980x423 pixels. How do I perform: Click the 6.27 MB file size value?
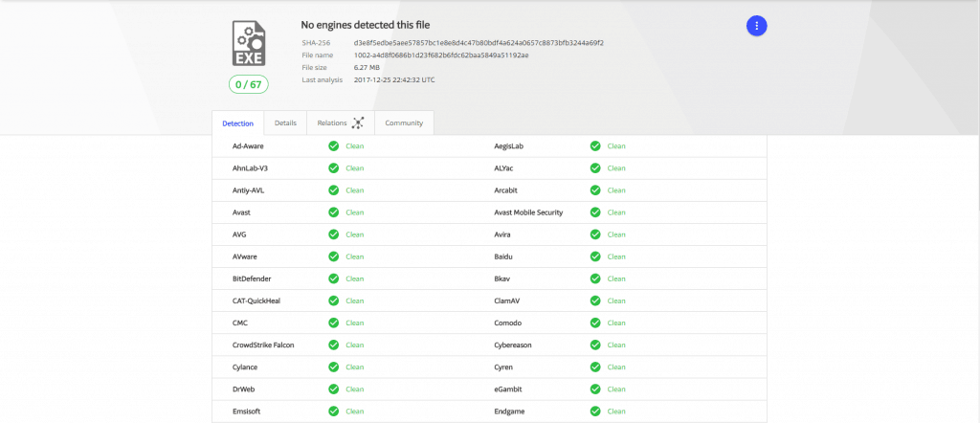click(367, 68)
